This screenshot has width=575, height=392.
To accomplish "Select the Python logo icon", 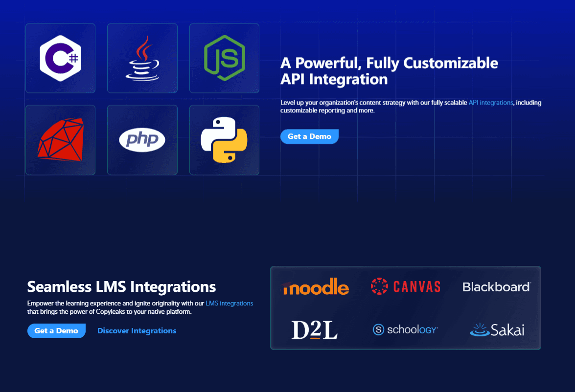I will [x=224, y=140].
